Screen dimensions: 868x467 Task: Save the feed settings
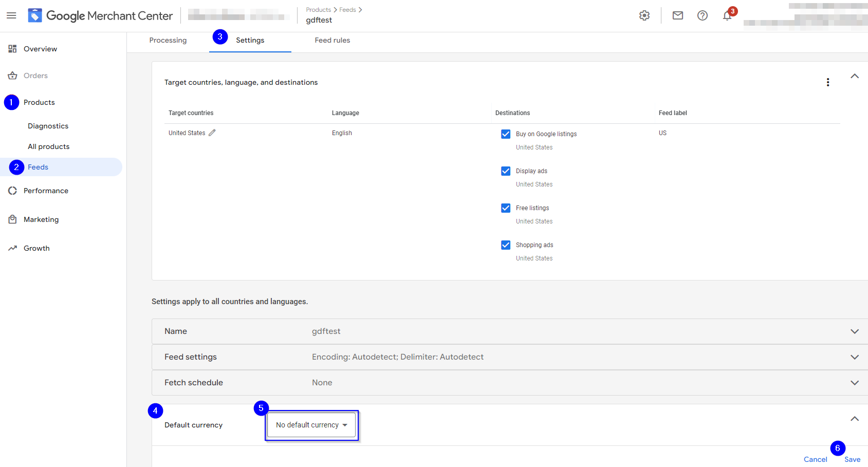tap(852, 459)
